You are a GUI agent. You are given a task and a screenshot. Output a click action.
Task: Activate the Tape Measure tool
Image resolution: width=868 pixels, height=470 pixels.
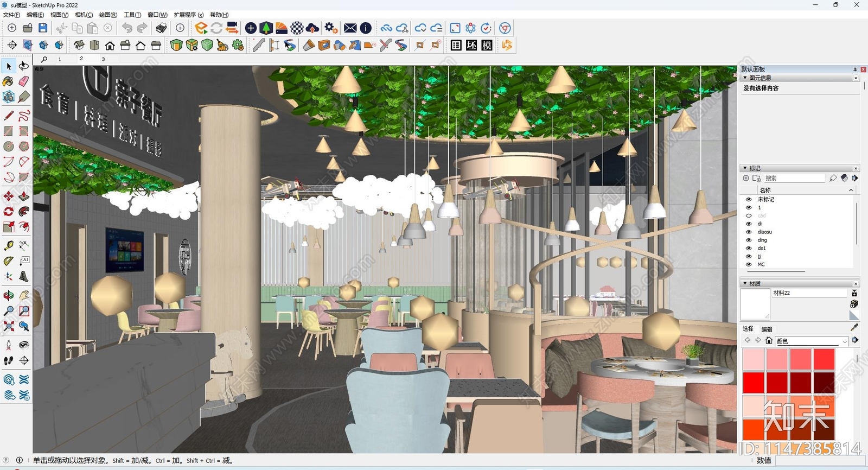click(x=9, y=245)
